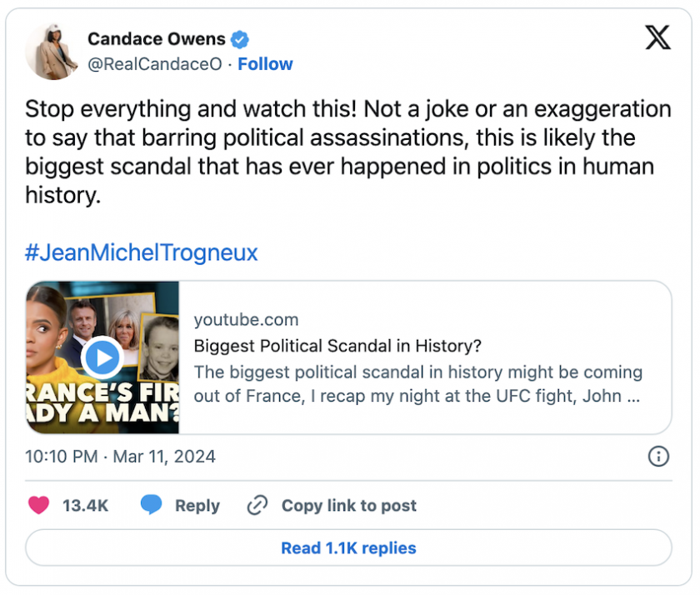Image resolution: width=700 pixels, height=595 pixels.
Task: Click the copy link chain icon
Action: click(x=257, y=505)
